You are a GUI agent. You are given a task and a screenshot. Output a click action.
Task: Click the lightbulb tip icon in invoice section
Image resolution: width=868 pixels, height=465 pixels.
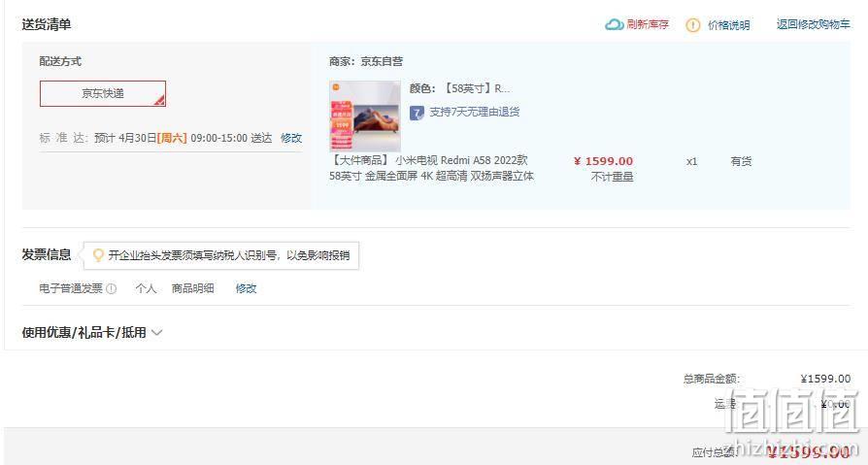click(98, 255)
